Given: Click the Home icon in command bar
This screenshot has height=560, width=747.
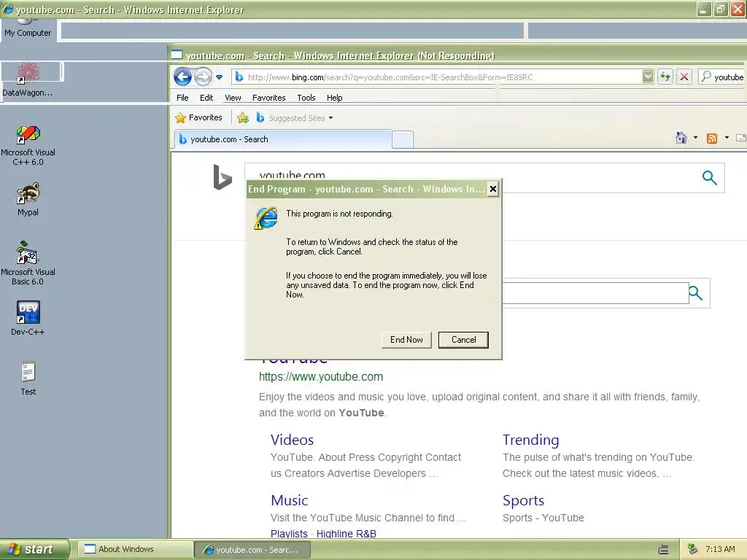Looking at the screenshot, I should [x=681, y=138].
